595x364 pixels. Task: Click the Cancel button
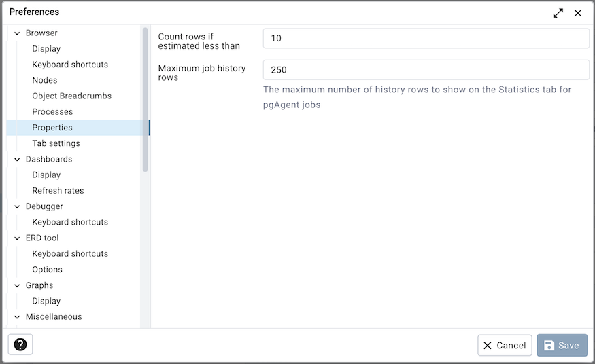505,345
